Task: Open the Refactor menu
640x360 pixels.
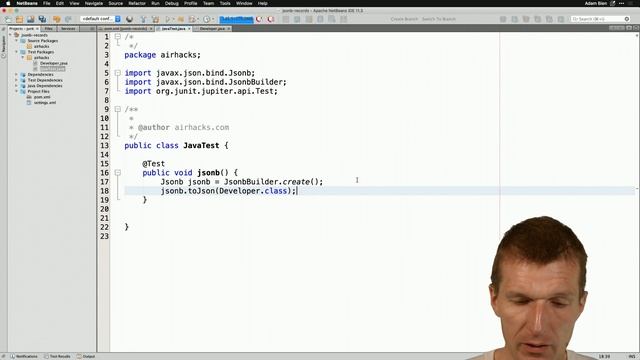Action: pyautogui.click(x=137, y=3)
